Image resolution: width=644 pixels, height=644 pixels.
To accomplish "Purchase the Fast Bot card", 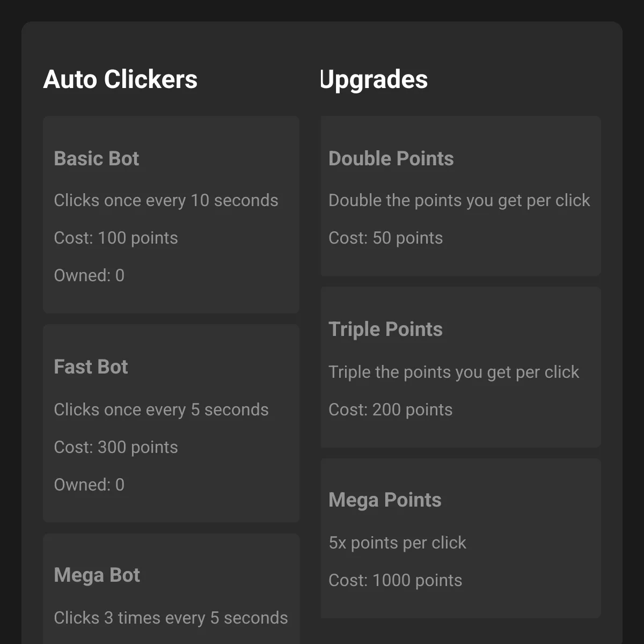I will (171, 423).
